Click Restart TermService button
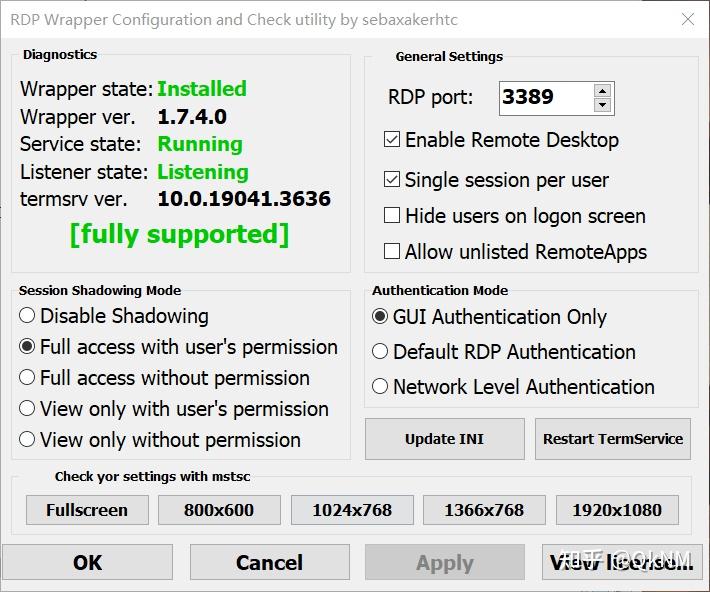Image resolution: width=710 pixels, height=592 pixels. point(612,439)
